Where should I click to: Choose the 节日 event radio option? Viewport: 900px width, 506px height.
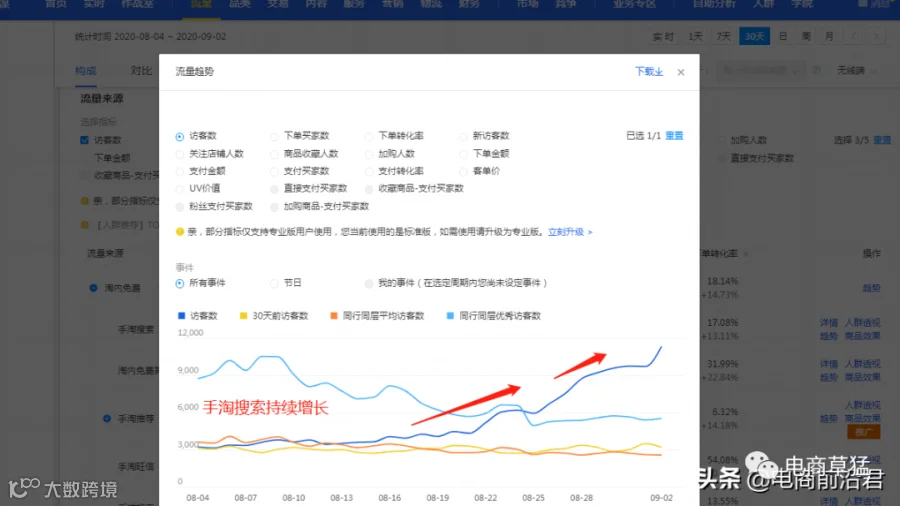274,283
